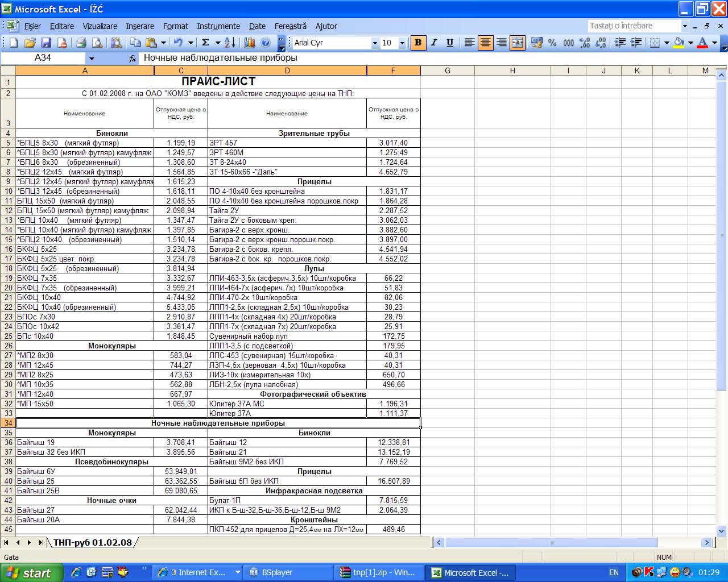Viewport: 728px width, 582px height.
Task: Open Paste options dropdown arrow
Action: (163, 43)
